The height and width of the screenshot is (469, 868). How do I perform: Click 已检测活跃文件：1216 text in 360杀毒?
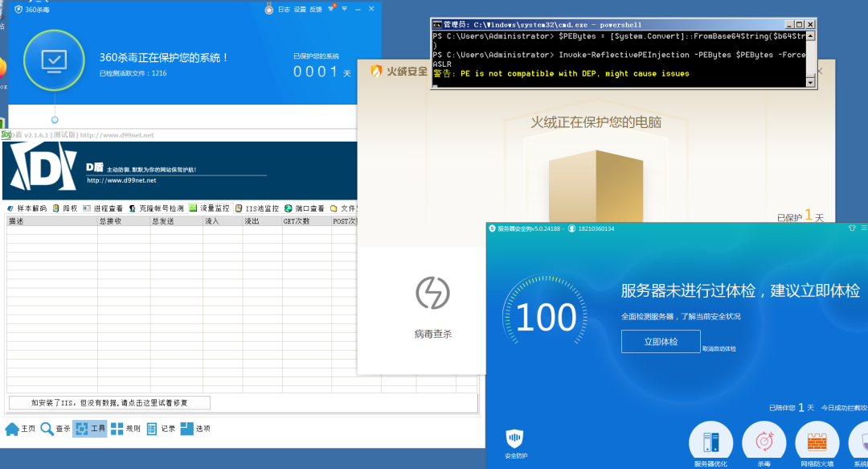133,73
